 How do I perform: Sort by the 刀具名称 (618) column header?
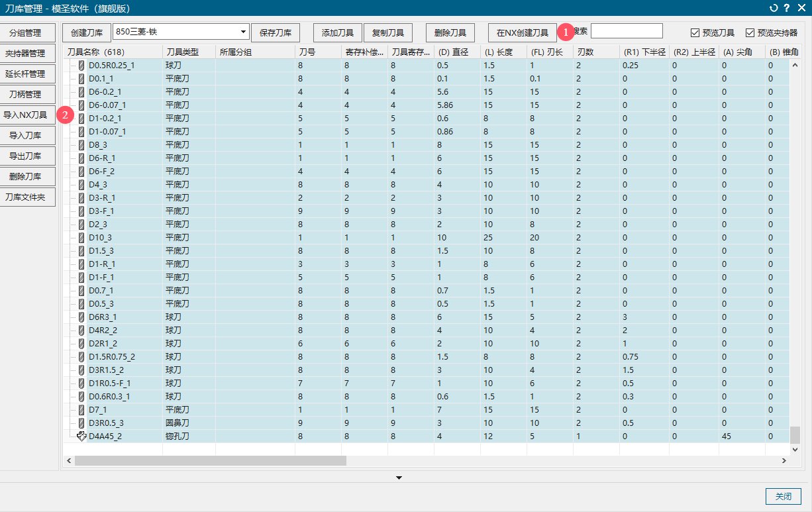click(x=113, y=52)
